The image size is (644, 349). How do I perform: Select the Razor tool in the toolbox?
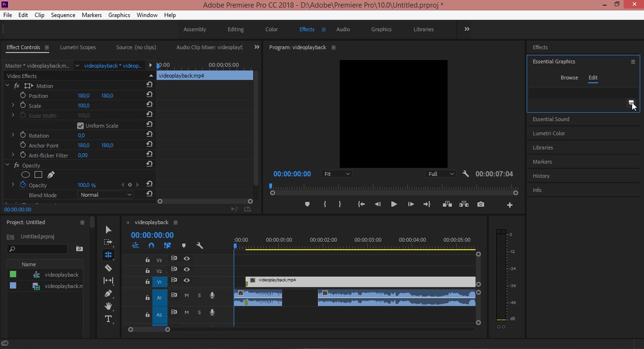pyautogui.click(x=108, y=268)
